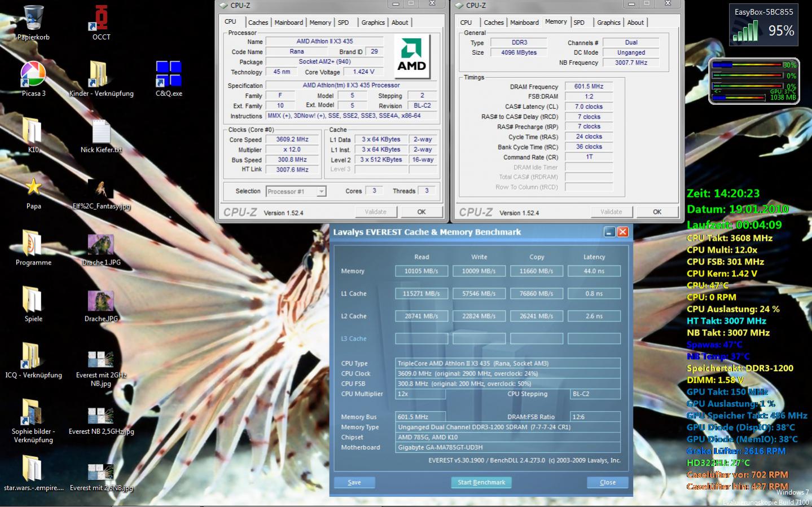Open the Processor #1 selection dropdown
This screenshot has width=812, height=507.
296,191
